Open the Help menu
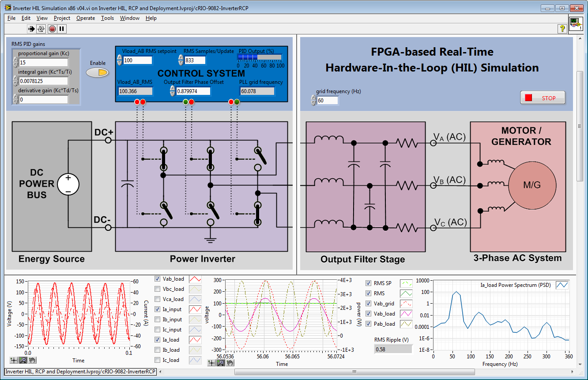This screenshot has height=380, width=588. (151, 18)
